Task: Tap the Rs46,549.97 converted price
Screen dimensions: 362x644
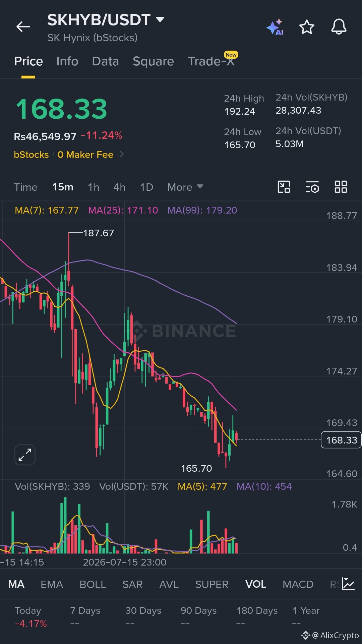Action: click(45, 136)
